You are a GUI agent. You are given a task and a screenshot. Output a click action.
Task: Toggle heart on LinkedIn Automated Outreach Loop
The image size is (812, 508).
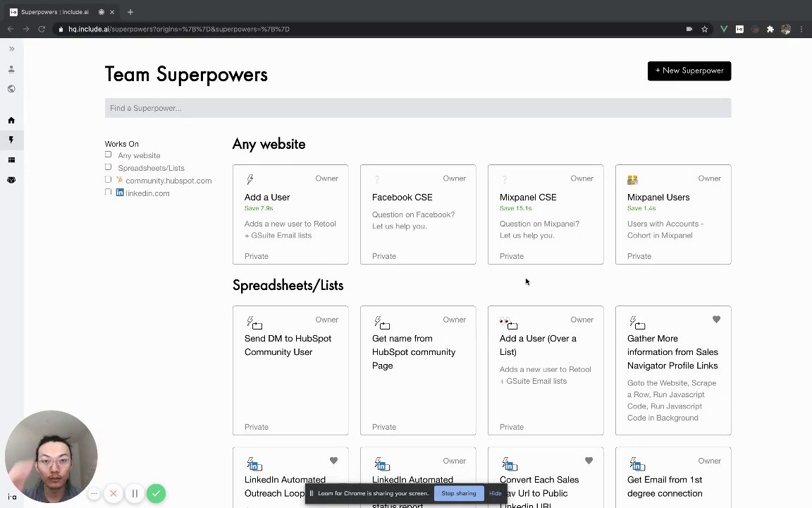pos(333,460)
